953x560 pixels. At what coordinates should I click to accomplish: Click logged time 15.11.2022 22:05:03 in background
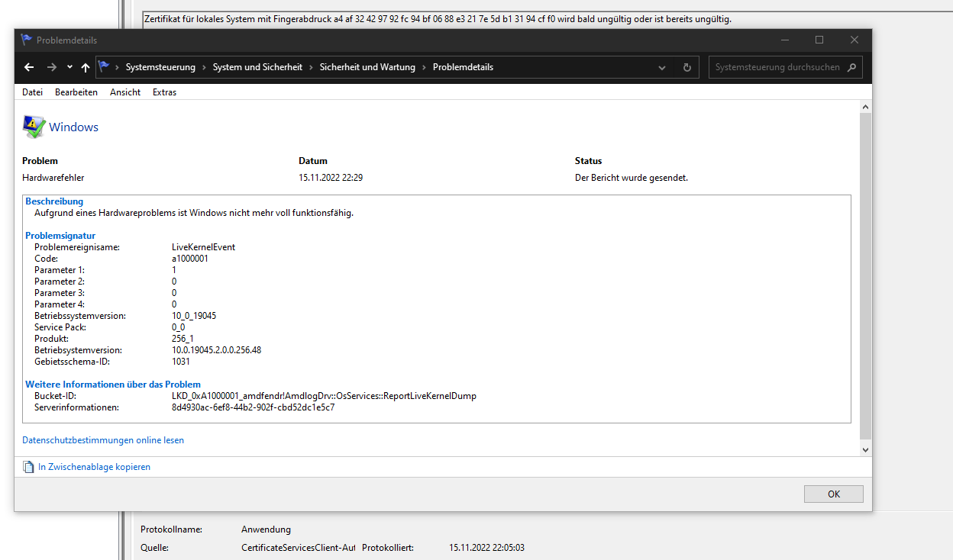(x=486, y=548)
